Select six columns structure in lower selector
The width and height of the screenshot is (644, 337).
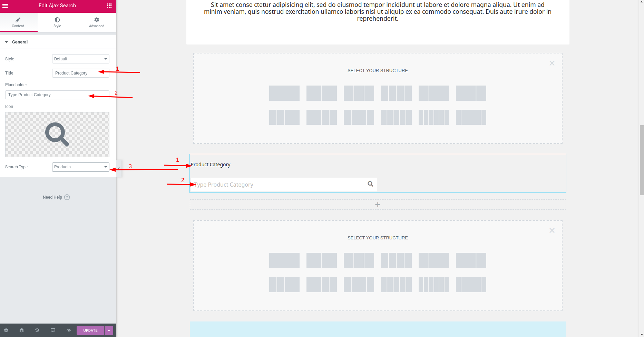(434, 285)
